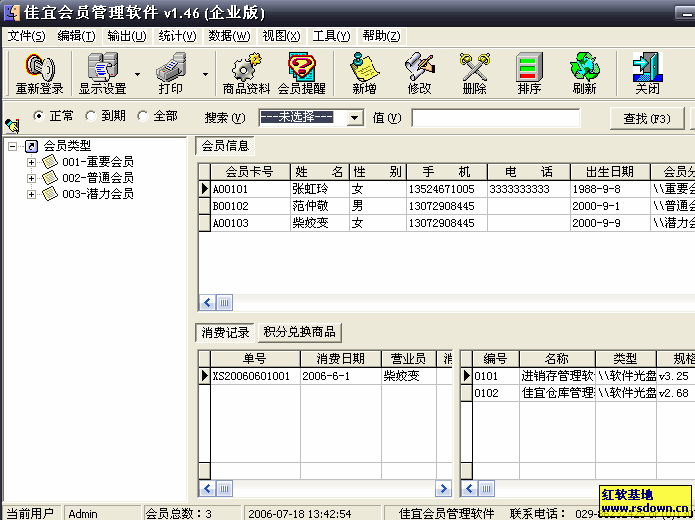Open 显示设置 display settings icon

[102, 68]
